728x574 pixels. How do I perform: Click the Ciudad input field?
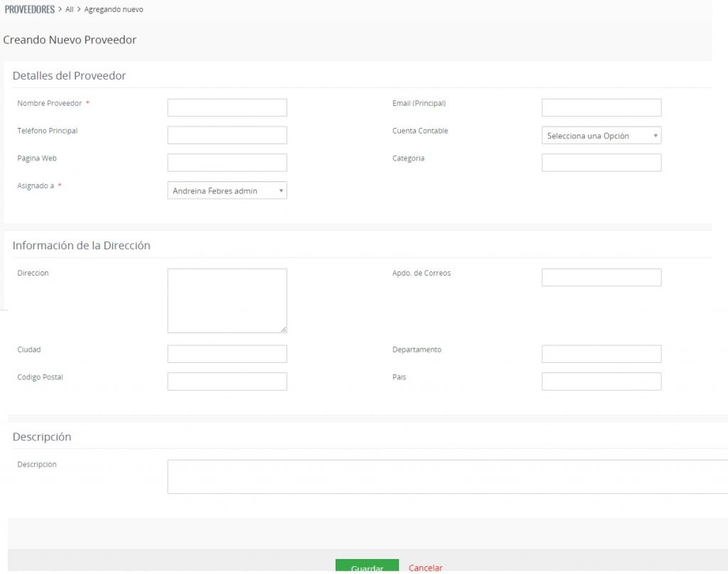point(227,354)
